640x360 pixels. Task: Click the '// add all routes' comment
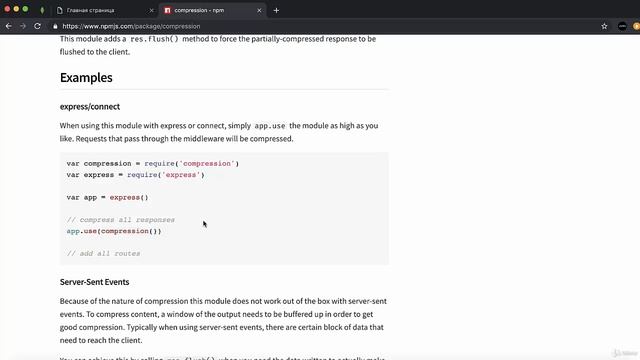[x=103, y=253]
